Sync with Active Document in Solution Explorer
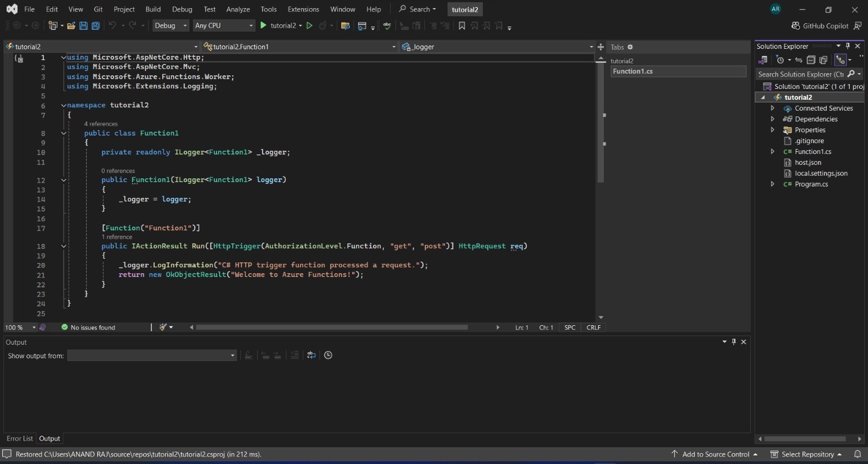868x464 pixels. point(799,60)
